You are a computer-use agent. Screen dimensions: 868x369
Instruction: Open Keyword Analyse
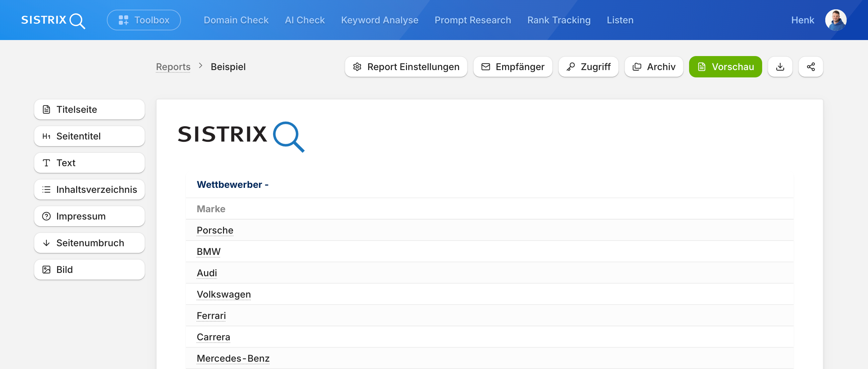380,20
